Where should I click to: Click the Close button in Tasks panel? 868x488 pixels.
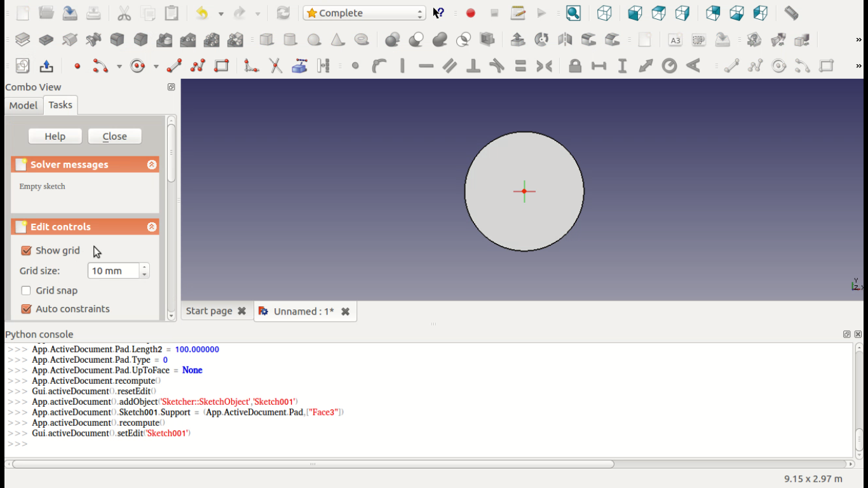click(x=114, y=136)
